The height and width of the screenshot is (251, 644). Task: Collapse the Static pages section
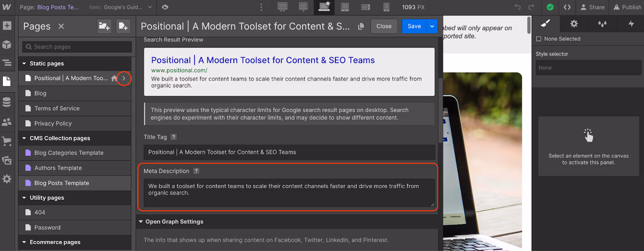tap(24, 64)
